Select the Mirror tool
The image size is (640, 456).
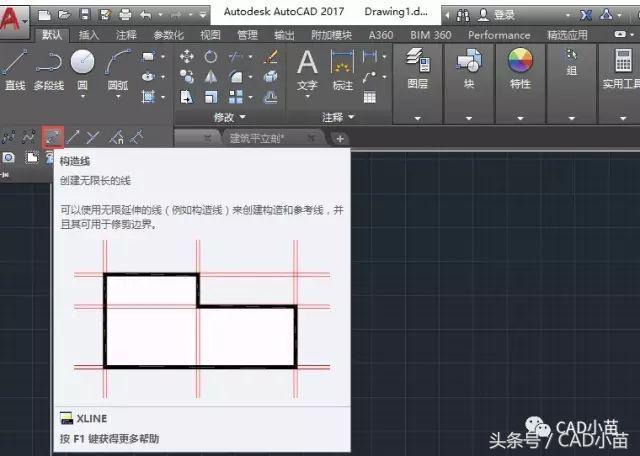(211, 76)
